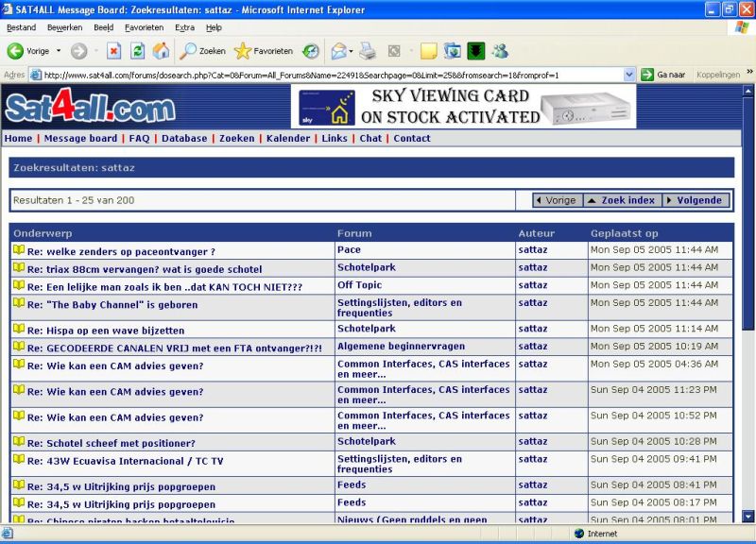756x544 pixels.
Task: Open the Beeld menu
Action: point(103,27)
